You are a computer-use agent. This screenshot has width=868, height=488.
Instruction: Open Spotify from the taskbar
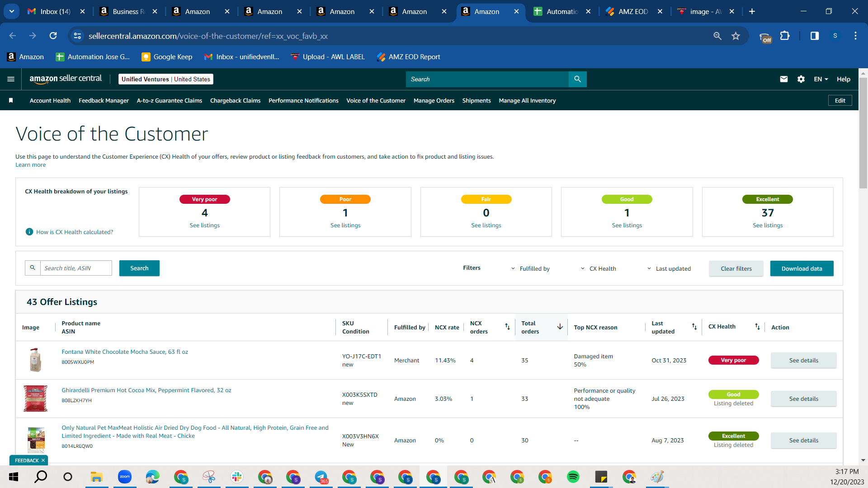pyautogui.click(x=573, y=477)
